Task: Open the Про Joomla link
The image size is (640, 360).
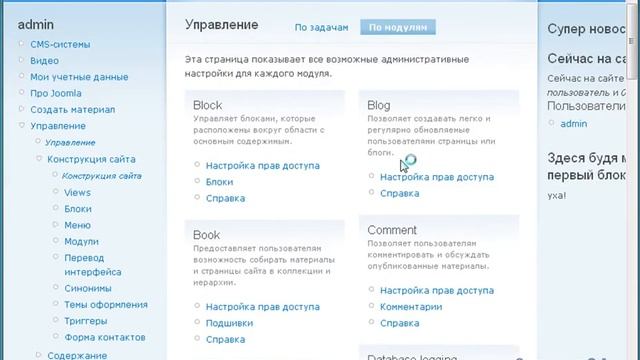Action: pos(56,93)
